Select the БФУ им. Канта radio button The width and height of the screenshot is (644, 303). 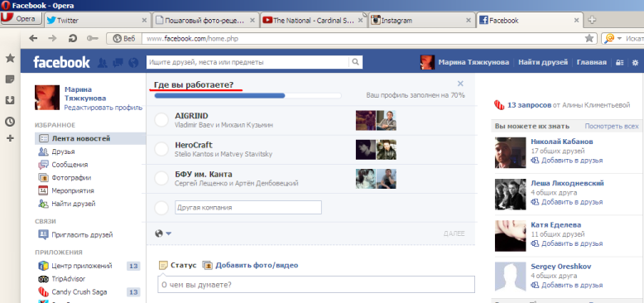[161, 178]
